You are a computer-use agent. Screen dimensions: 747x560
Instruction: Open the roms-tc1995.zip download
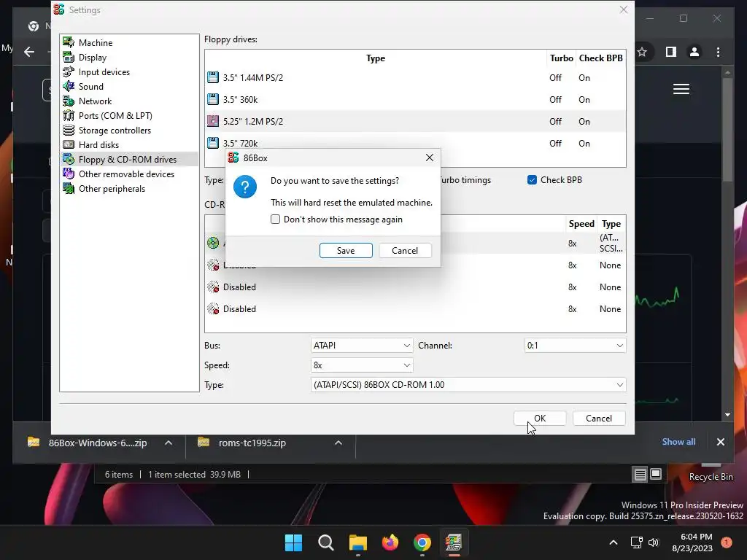pyautogui.click(x=244, y=443)
